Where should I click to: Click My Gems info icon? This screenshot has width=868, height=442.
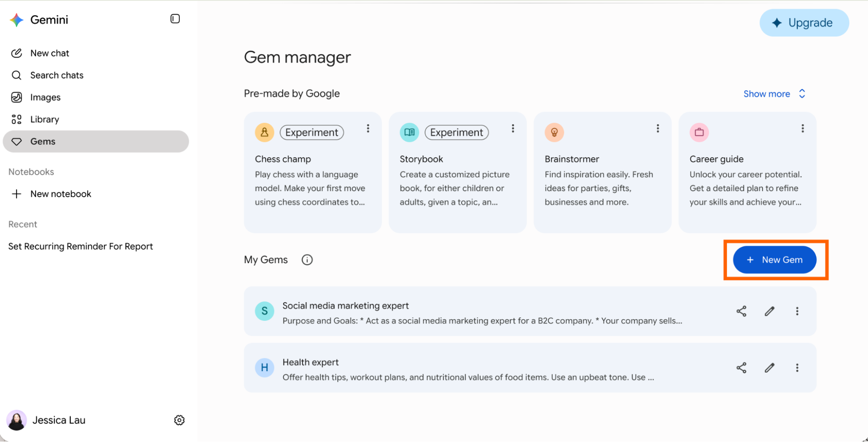pyautogui.click(x=307, y=260)
